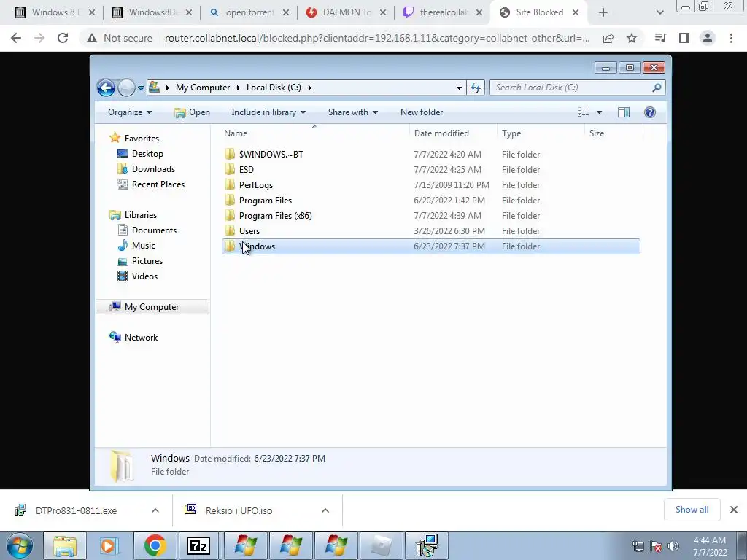
Task: Select the Program Files (x86) folder
Action: [x=275, y=216]
